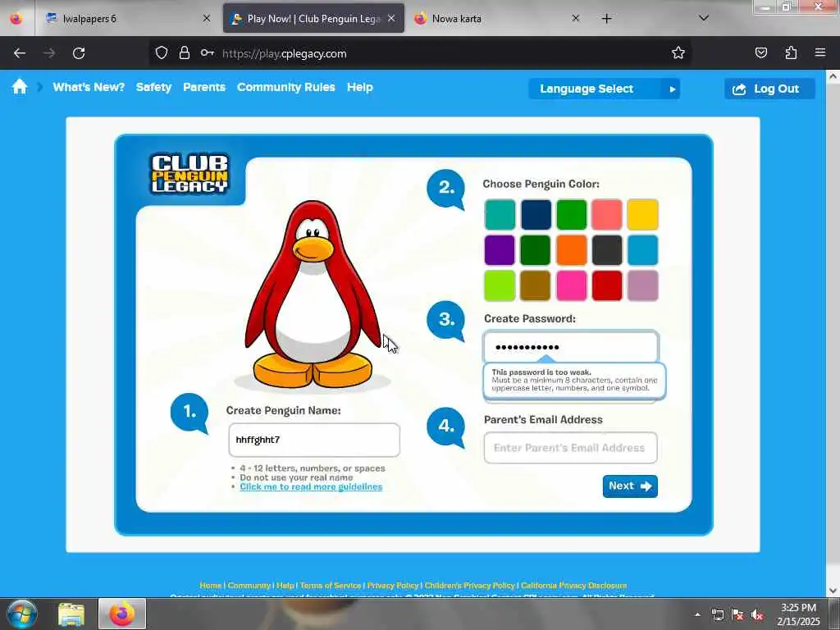Open the Pocket save icon

click(760, 52)
